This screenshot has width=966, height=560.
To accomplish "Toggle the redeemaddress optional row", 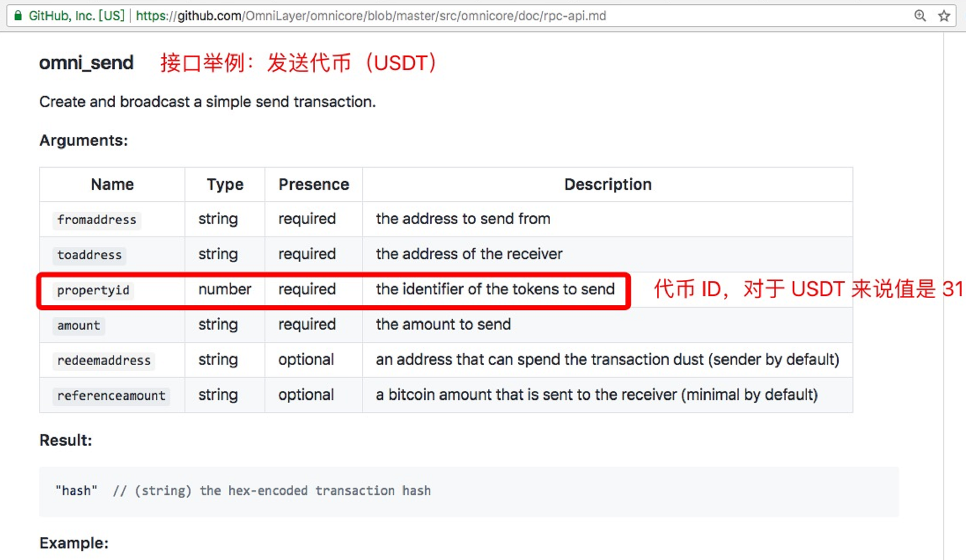I will 446,360.
